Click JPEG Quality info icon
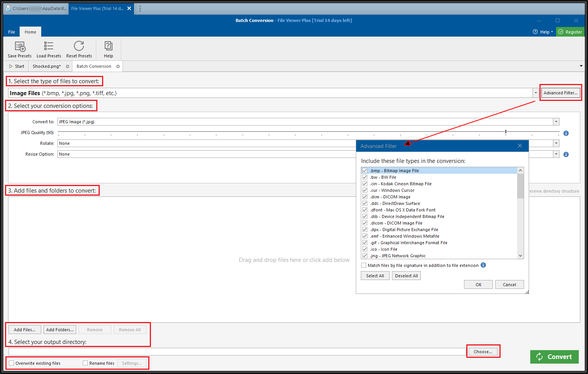Image resolution: width=588 pixels, height=374 pixels. pos(566,133)
